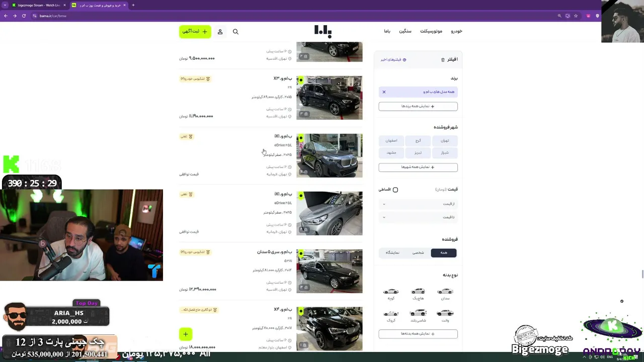Filter by city تبریز

click(418, 152)
